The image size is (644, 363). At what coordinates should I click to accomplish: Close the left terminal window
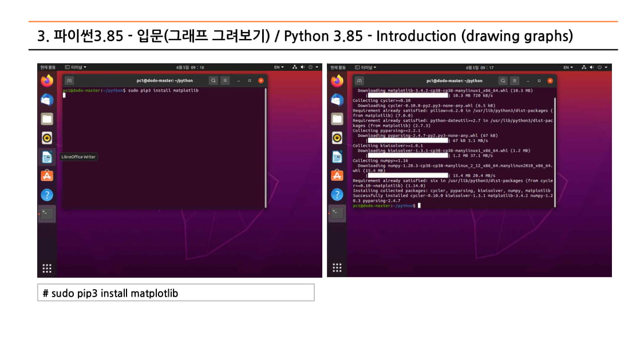click(261, 81)
